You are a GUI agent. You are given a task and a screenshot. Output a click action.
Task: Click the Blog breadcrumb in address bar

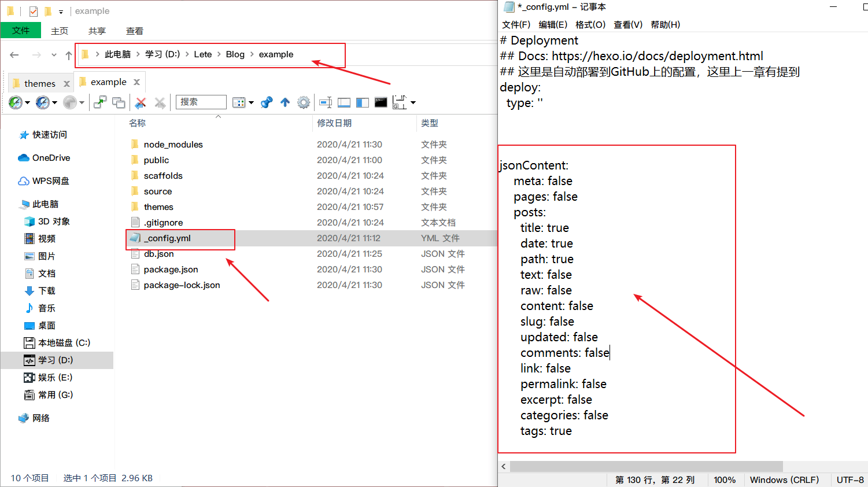(x=235, y=54)
